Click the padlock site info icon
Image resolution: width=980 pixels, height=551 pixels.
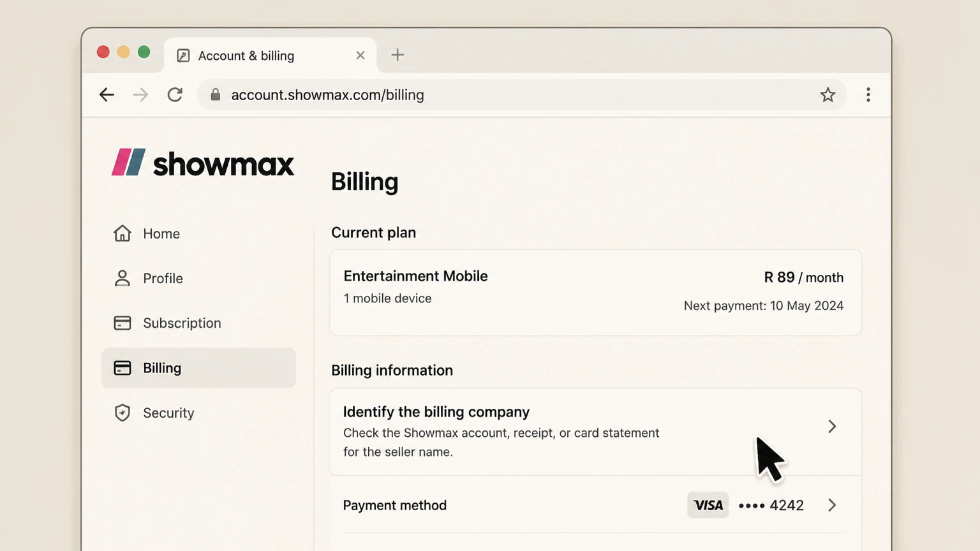point(216,95)
